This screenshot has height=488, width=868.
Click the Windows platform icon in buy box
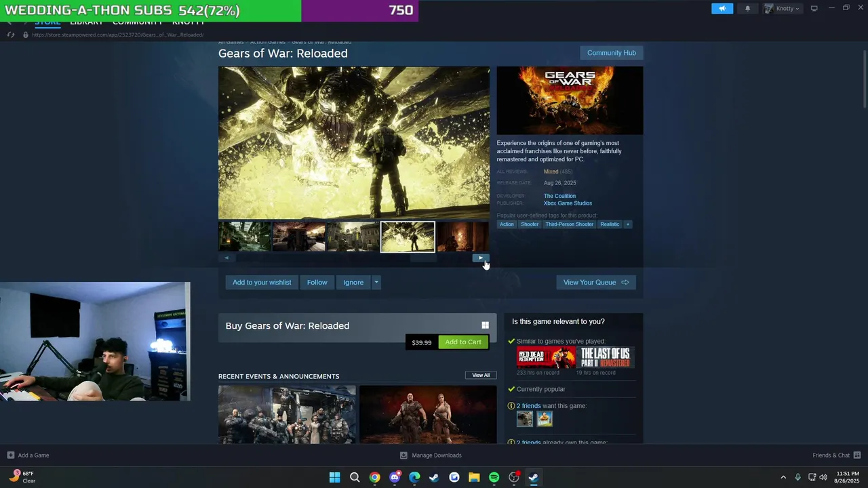(x=485, y=325)
